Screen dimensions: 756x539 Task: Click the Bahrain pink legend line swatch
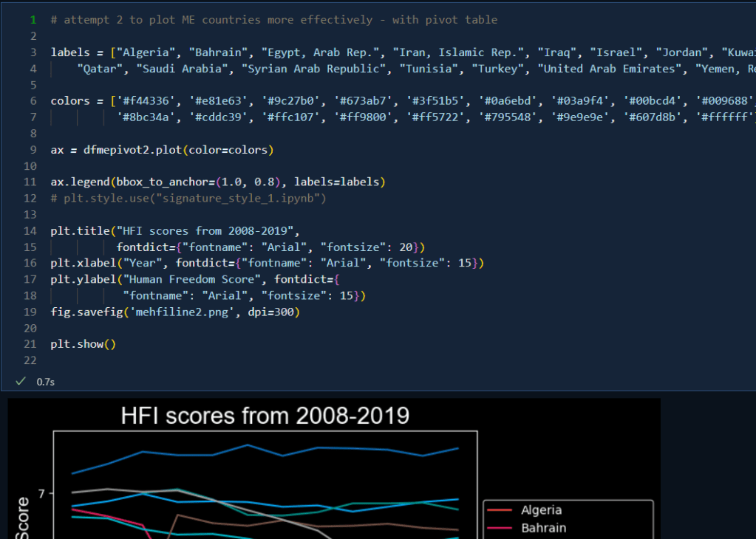coord(500,528)
